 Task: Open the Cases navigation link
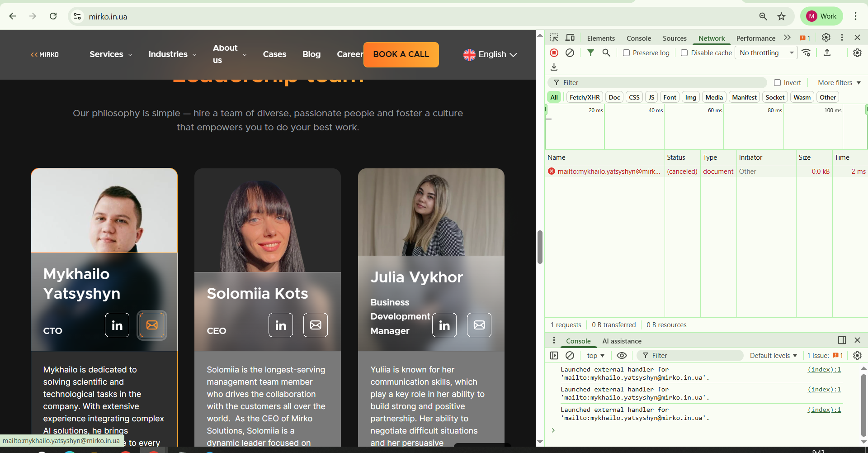[274, 54]
